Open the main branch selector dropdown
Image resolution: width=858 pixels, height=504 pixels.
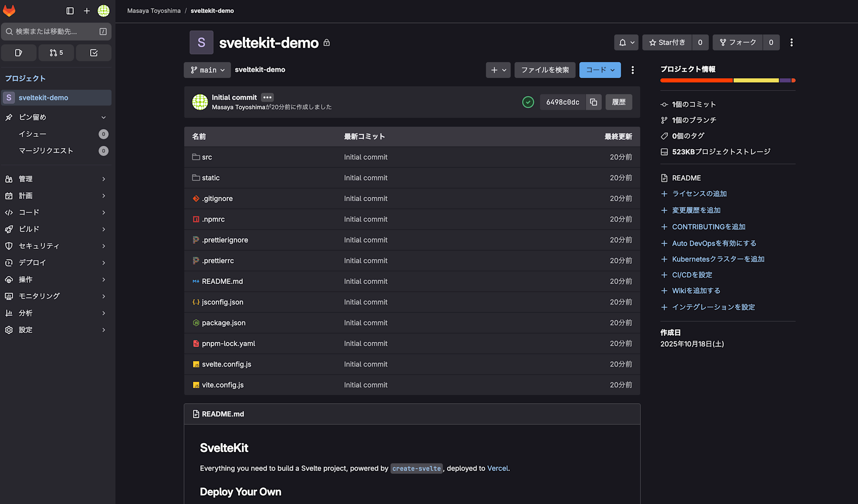tap(207, 70)
